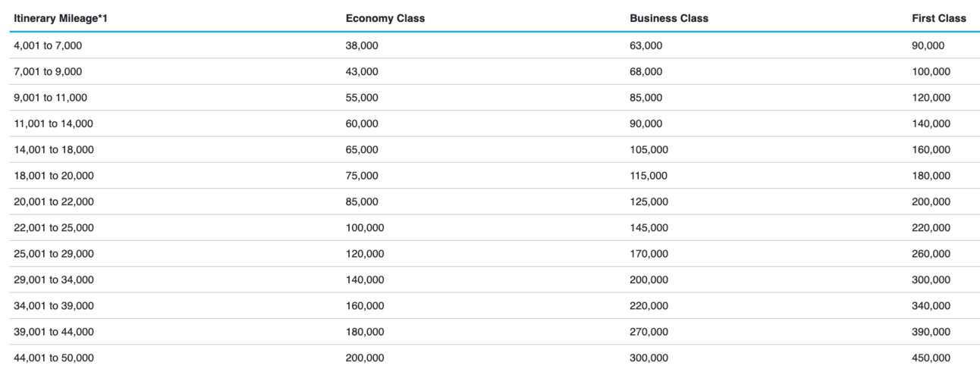Click the 145,000 Business Class value
980x375 pixels.
click(649, 227)
